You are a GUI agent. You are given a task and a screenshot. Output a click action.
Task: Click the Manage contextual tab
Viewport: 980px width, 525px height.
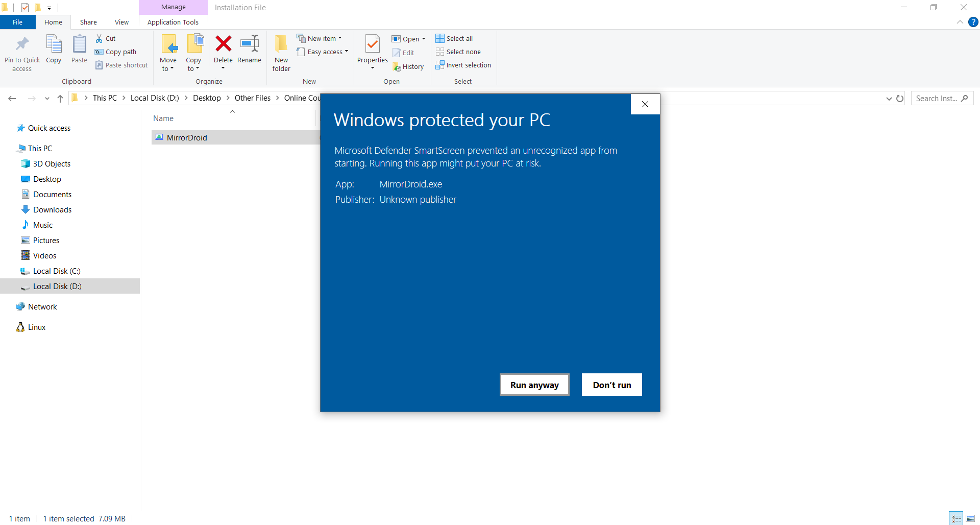tap(174, 7)
